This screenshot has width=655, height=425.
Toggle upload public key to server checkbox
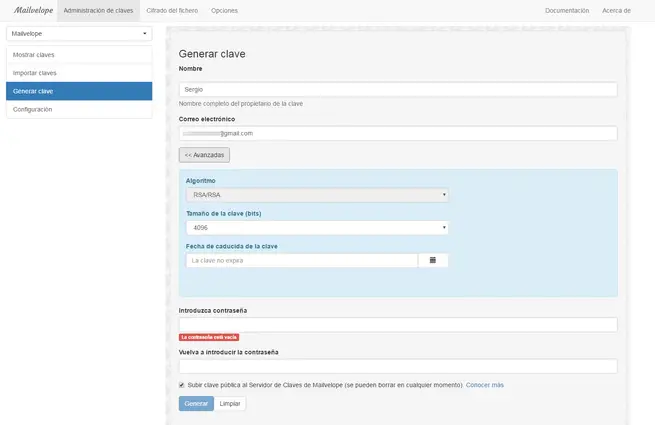pos(181,384)
